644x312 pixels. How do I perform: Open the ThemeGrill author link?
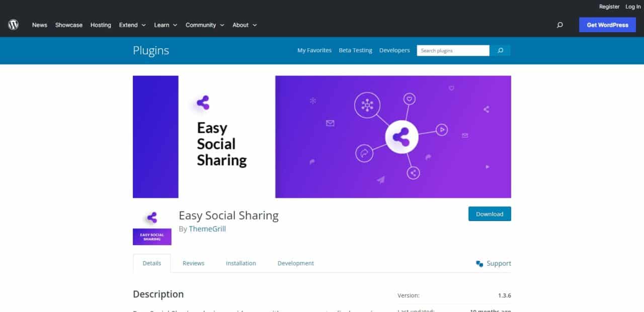click(207, 229)
